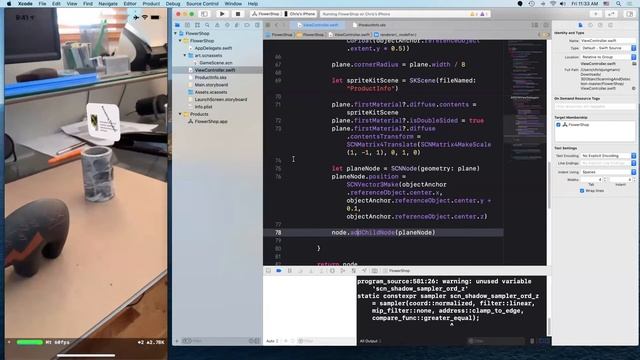This screenshot has height=360, width=640.
Task: Show the History inspector
Action: point(590,25)
